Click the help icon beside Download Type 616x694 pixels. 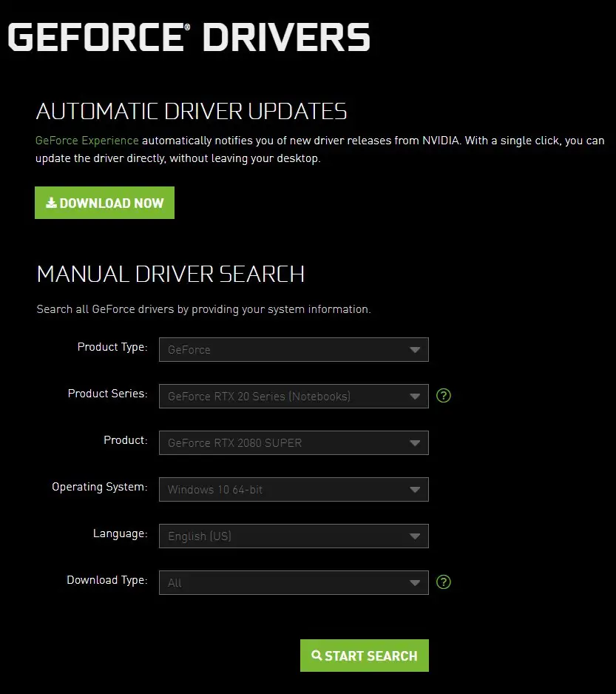(x=444, y=582)
